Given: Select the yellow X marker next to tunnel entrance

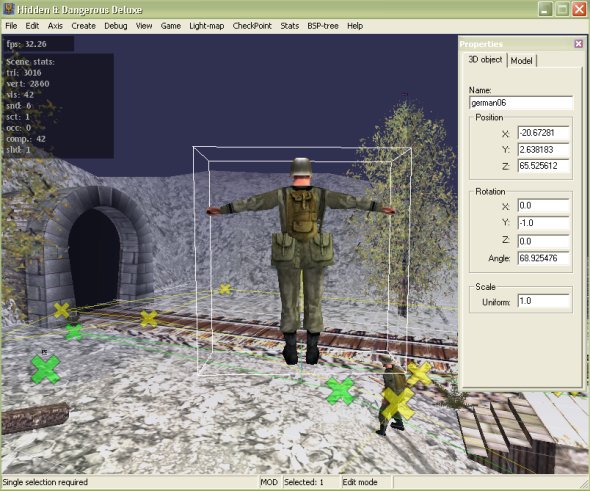Looking at the screenshot, I should tap(62, 310).
